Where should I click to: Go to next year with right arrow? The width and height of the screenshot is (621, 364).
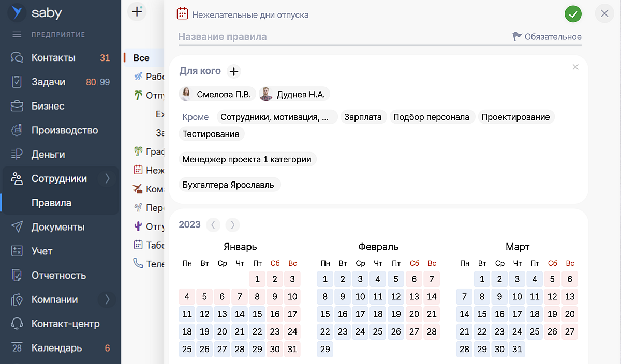pyautogui.click(x=233, y=224)
